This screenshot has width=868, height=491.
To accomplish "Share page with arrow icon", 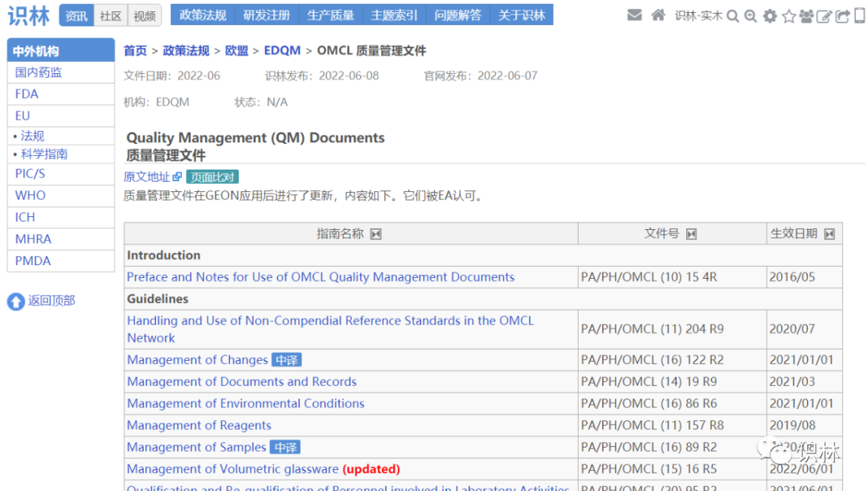I will 842,16.
